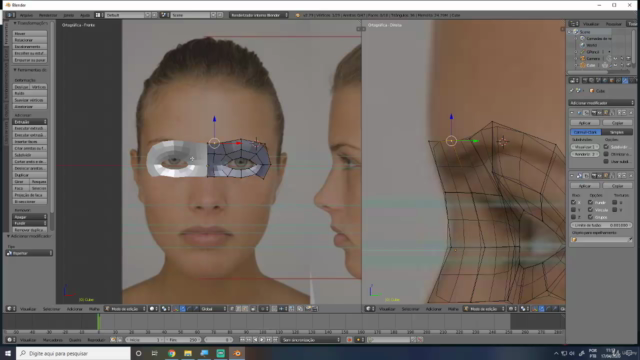Open the Sem sincronização dropdown
Image resolution: width=640 pixels, height=360 pixels.
(311, 340)
